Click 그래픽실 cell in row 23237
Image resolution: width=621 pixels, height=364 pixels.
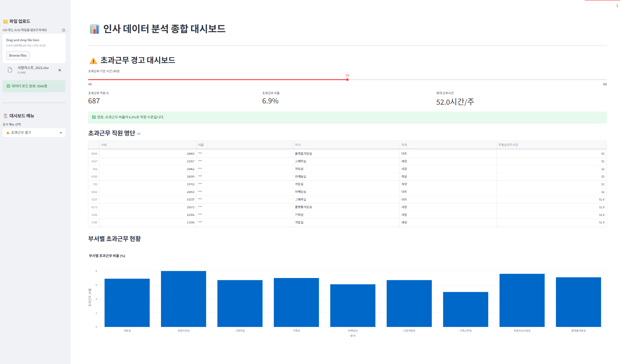346,199
